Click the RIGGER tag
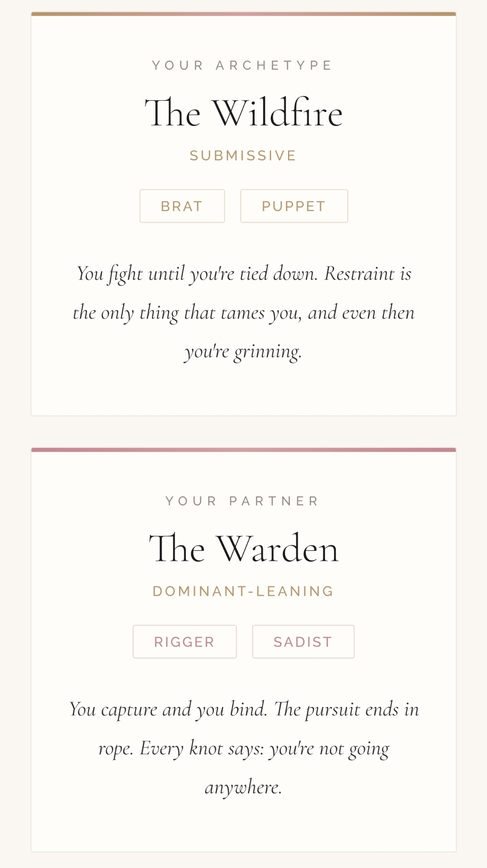Viewport: 487px width, 868px height. (185, 642)
